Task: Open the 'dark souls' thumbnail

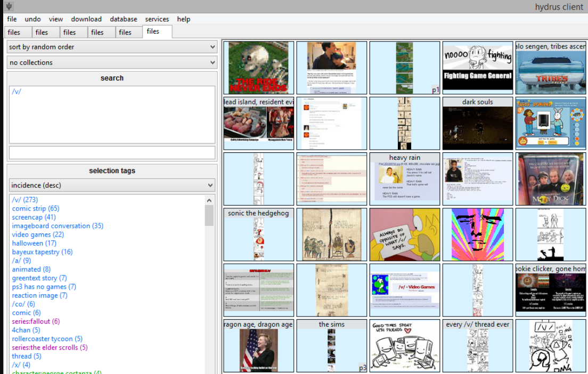Action: coord(478,123)
